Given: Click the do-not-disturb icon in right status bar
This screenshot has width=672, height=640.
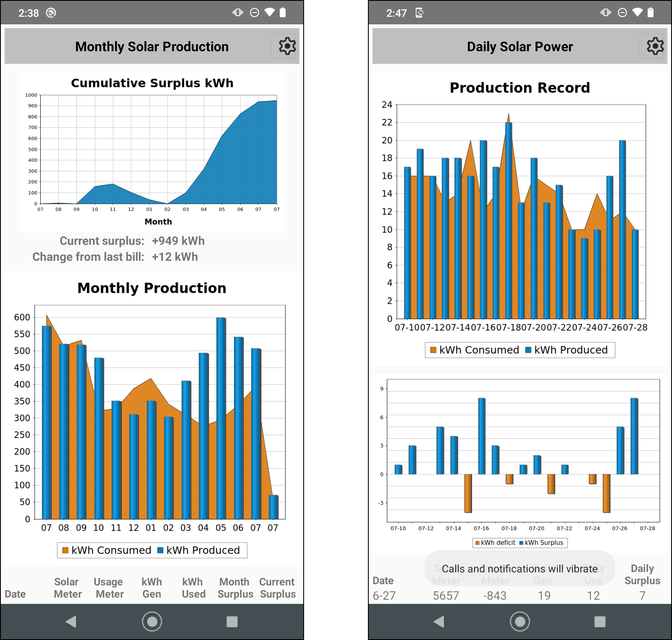Looking at the screenshot, I should (622, 13).
